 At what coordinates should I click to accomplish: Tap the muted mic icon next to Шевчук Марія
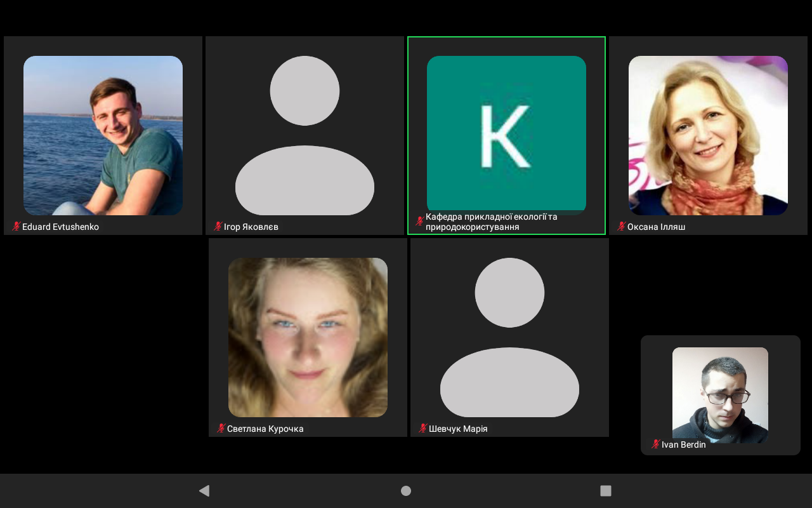(x=422, y=429)
